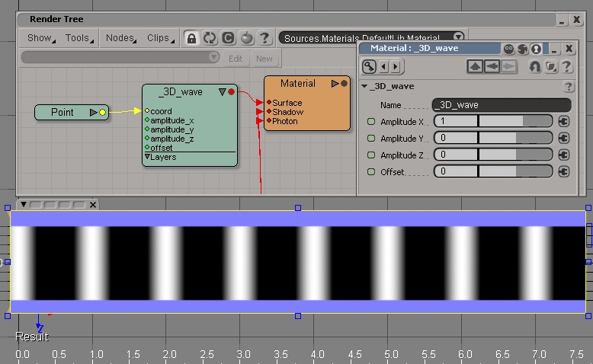
Task: Click the key lock icon in Material editor
Action: click(x=369, y=66)
